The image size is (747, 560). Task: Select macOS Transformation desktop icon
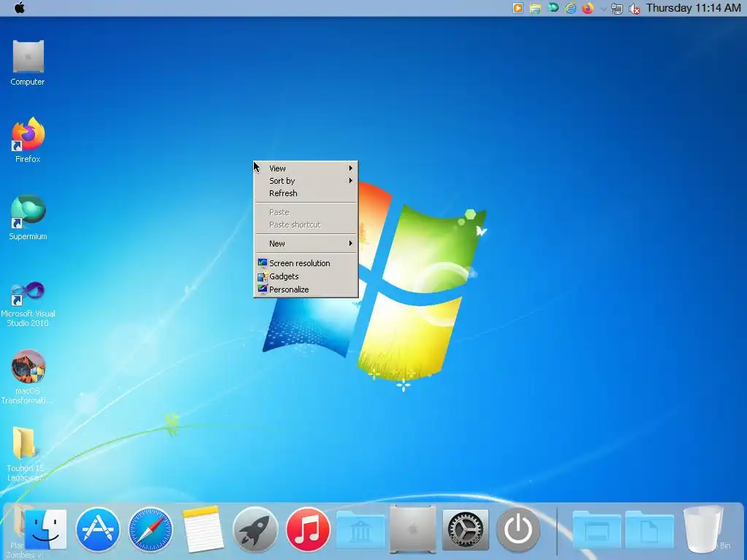[x=28, y=377]
